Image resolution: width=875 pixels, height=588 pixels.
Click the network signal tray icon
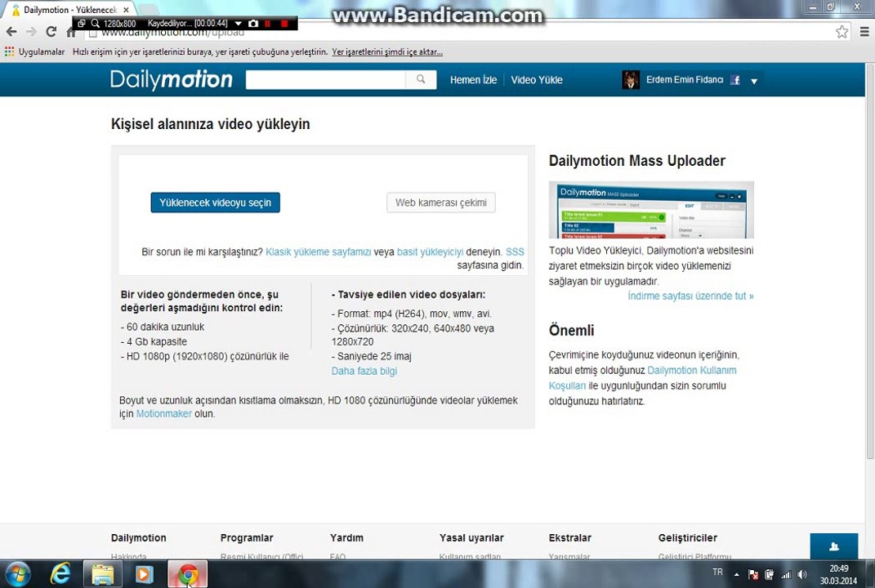(786, 574)
